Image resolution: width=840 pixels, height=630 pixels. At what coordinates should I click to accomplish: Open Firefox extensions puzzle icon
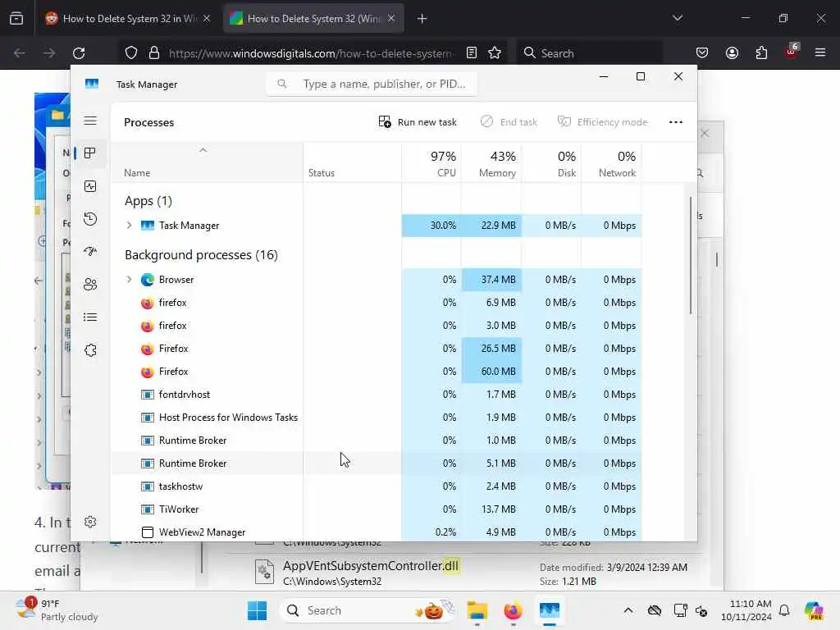pos(761,53)
